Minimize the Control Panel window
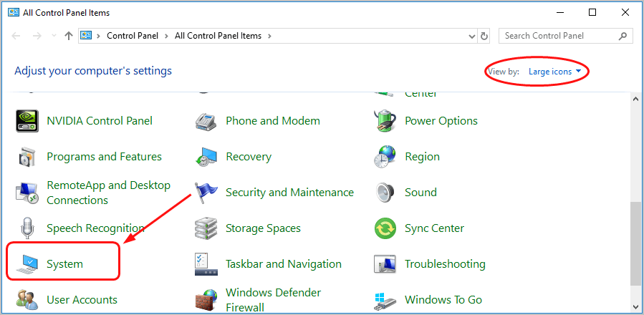 point(559,12)
